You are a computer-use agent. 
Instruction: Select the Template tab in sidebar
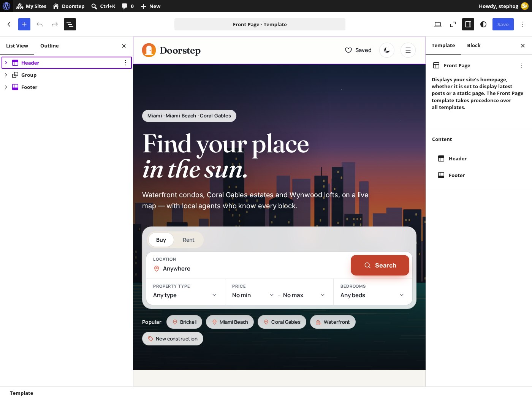click(443, 46)
